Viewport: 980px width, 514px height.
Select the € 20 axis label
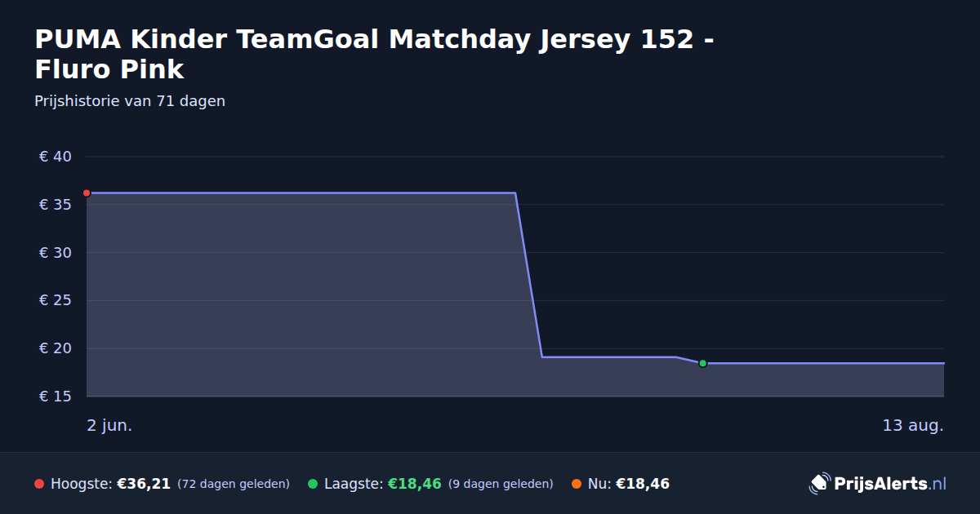56,348
